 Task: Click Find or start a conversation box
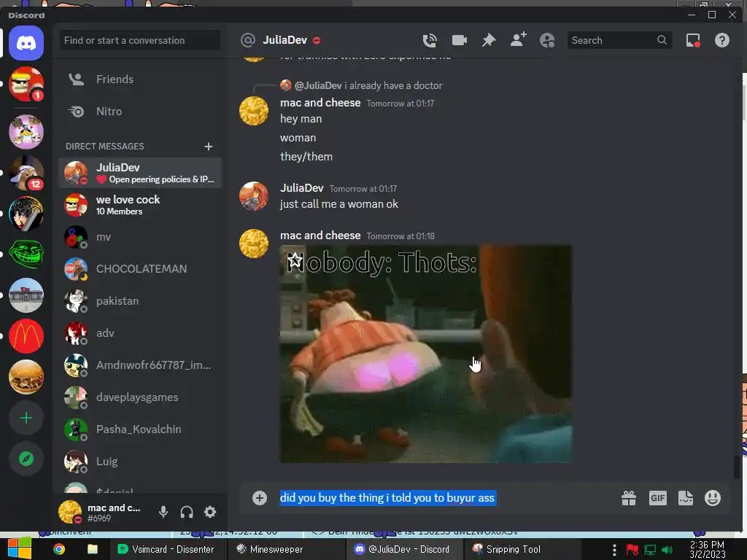[140, 41]
